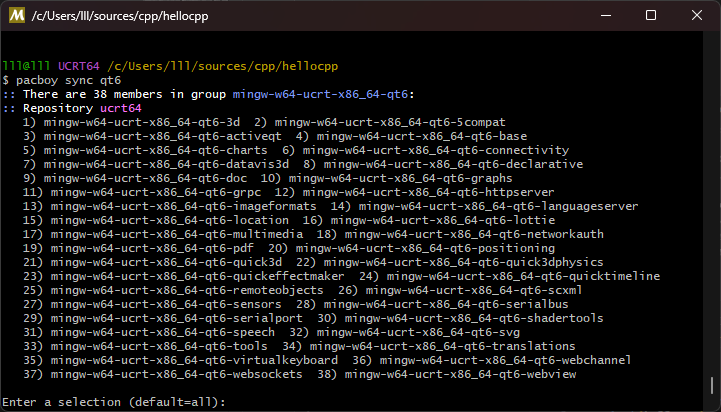Maximize the terminal window

pos(651,16)
